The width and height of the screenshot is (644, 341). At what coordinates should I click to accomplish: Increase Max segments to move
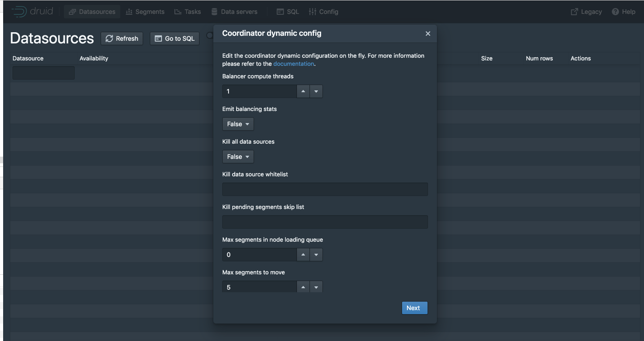point(303,287)
